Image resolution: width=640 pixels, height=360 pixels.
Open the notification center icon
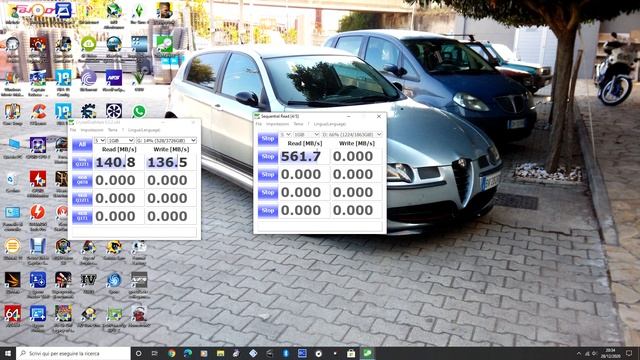(629, 353)
